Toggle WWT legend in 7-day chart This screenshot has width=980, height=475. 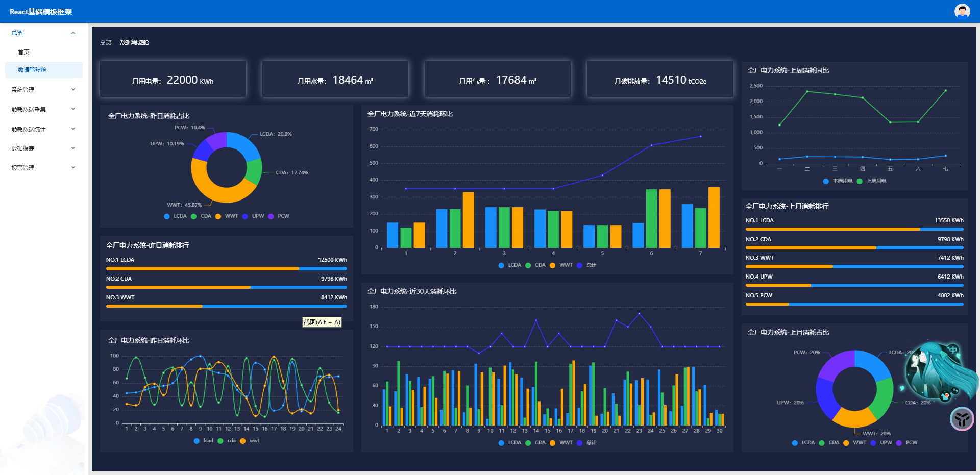point(561,265)
